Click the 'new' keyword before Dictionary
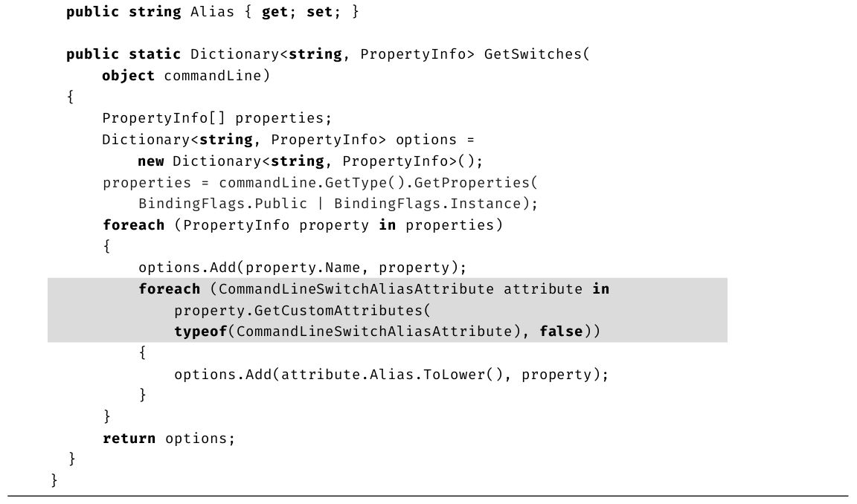 (150, 161)
